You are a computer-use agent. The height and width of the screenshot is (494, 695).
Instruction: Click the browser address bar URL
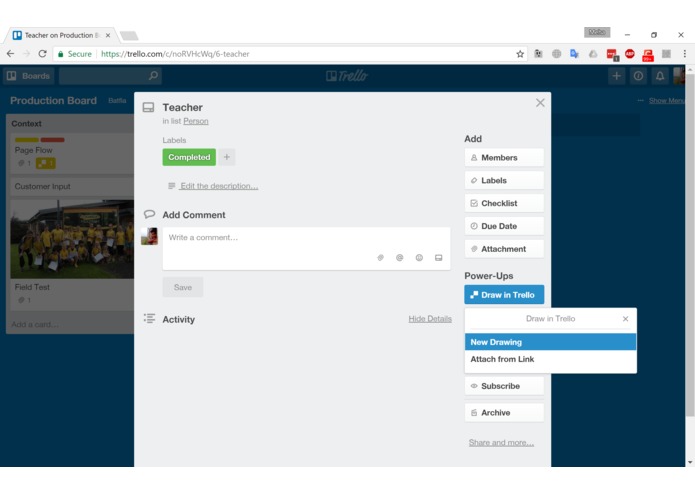click(175, 54)
